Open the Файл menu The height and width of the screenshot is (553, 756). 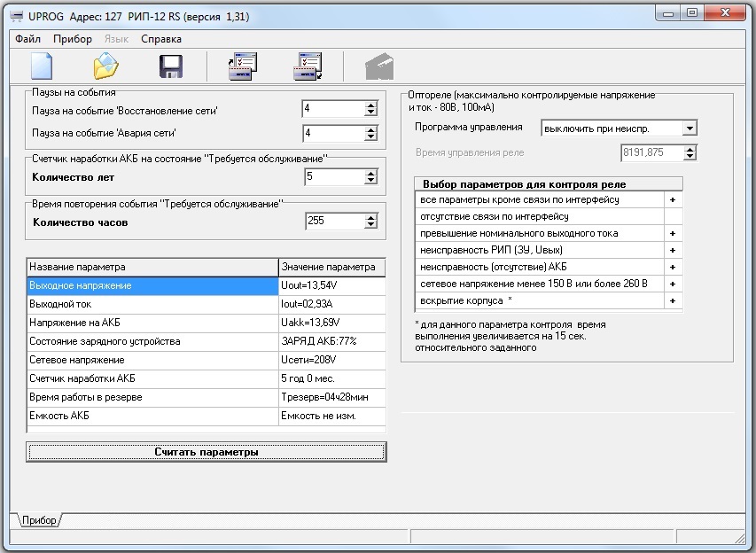click(27, 39)
